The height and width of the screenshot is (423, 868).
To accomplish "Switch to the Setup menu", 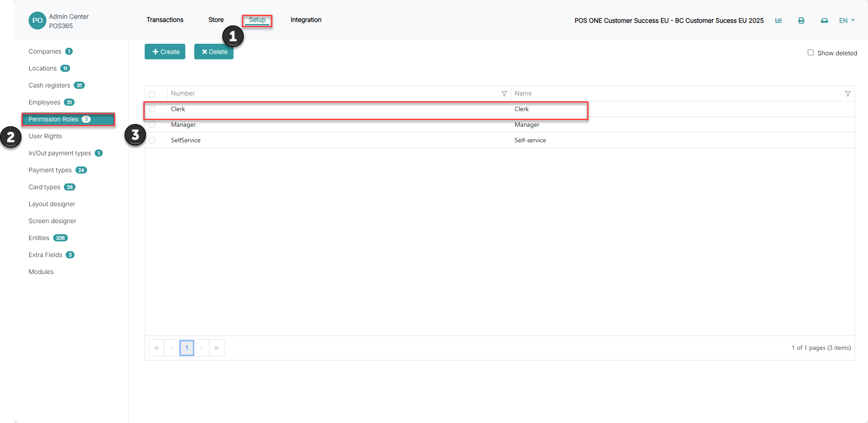I will [257, 20].
